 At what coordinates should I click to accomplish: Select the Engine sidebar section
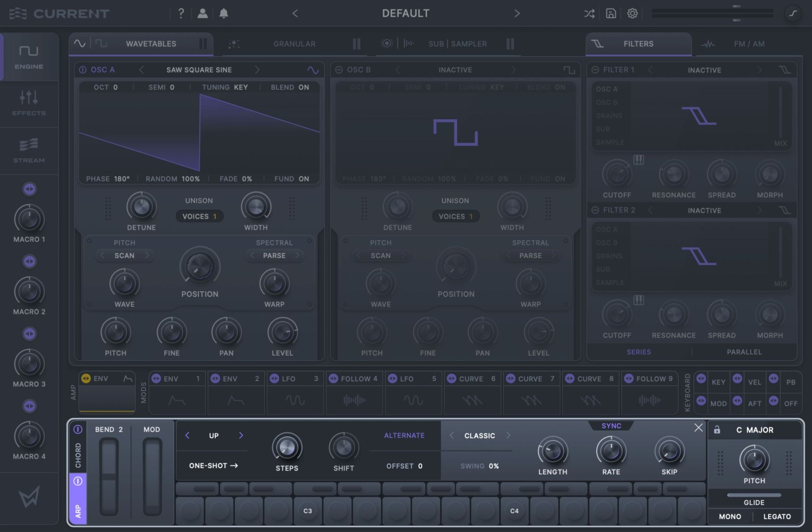coord(29,57)
